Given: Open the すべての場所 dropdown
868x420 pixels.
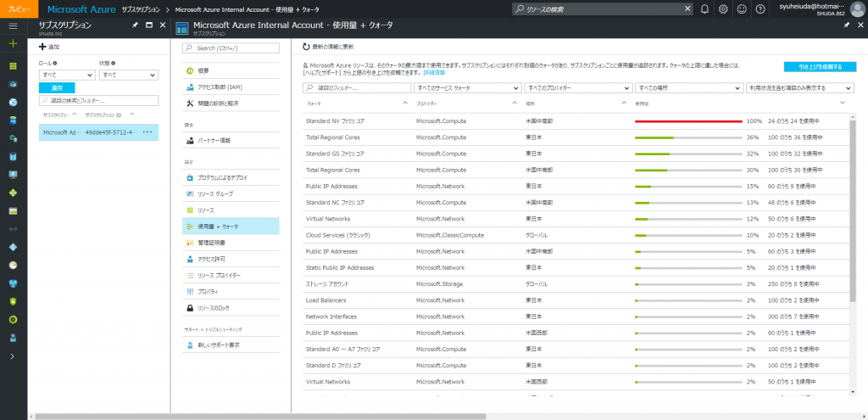Looking at the screenshot, I should 688,88.
